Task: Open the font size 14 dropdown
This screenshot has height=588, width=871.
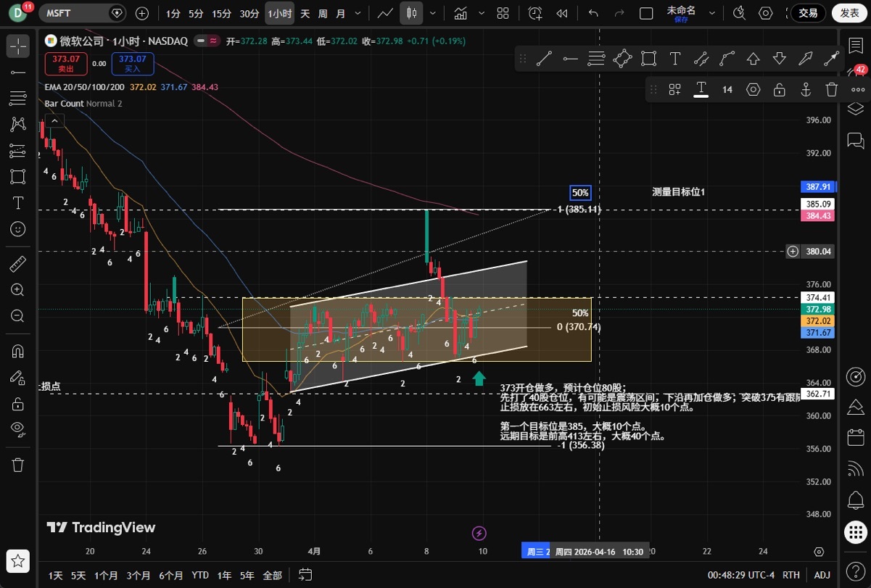Action: coord(727,90)
